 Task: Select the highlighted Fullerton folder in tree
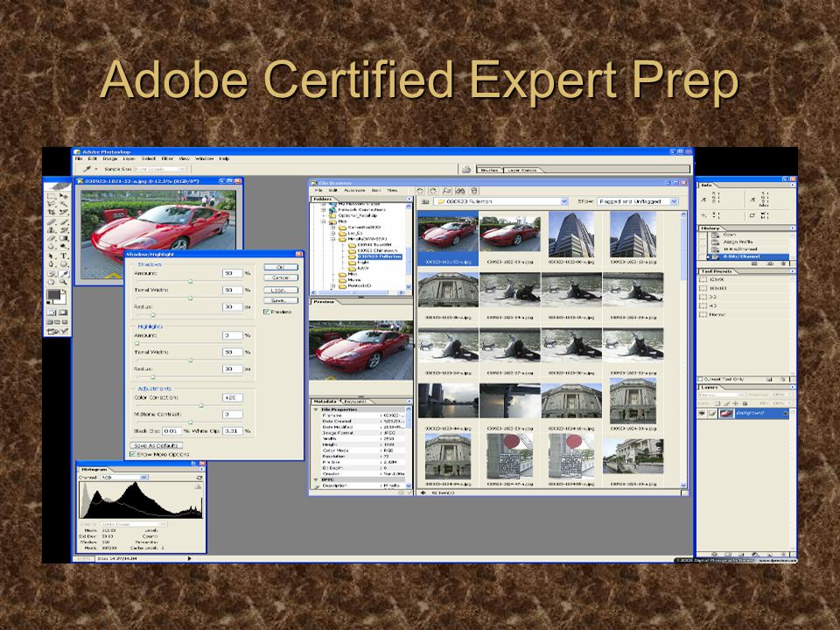(x=379, y=256)
